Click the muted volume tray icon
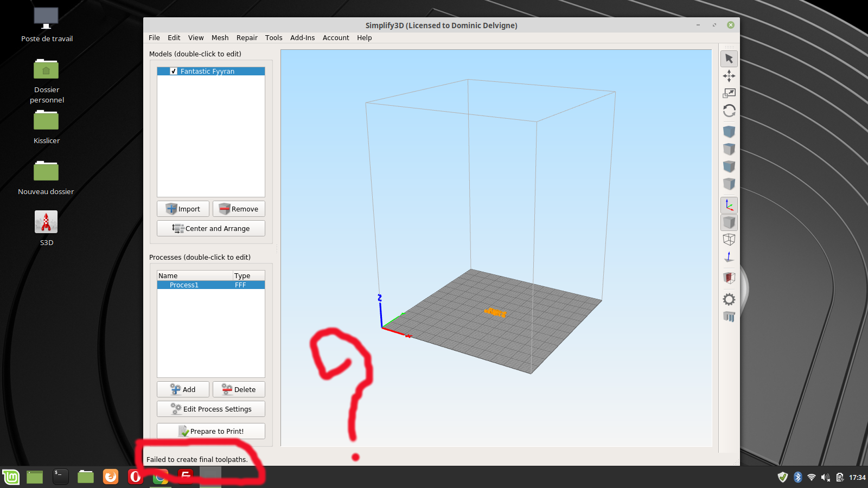This screenshot has width=868, height=488. (826, 477)
